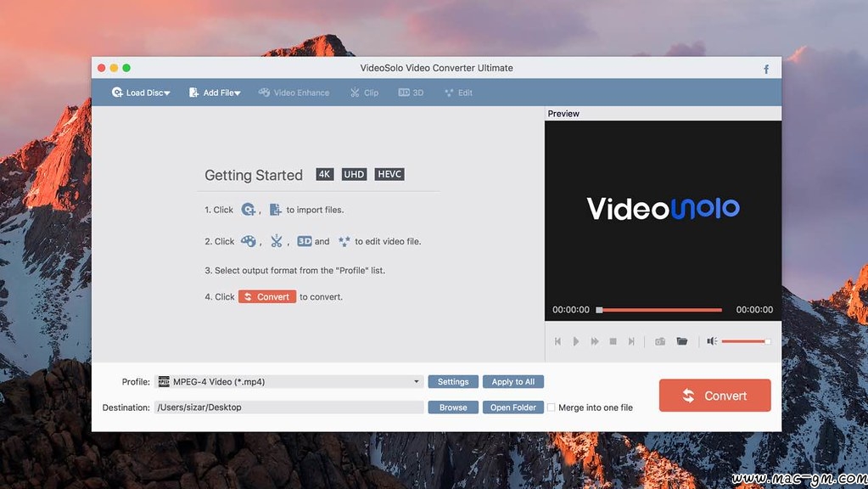Adjust the volume slider
This screenshot has width=868, height=489.
tap(746, 341)
